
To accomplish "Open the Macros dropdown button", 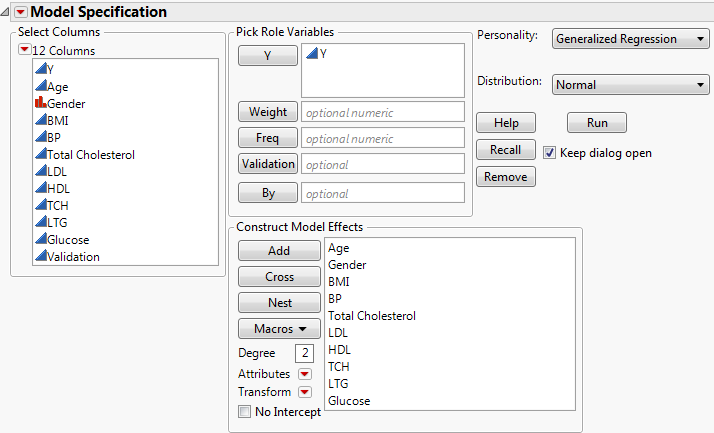I will pos(279,328).
